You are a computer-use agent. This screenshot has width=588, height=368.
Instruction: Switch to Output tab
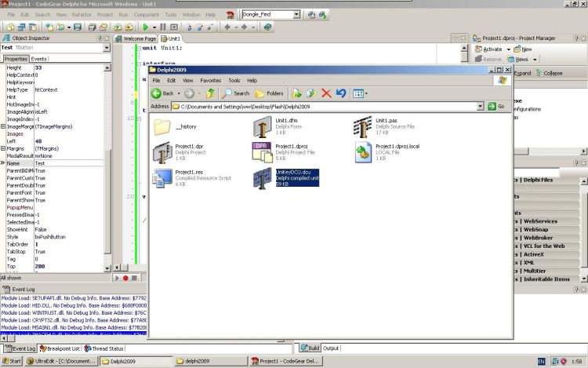pyautogui.click(x=331, y=348)
